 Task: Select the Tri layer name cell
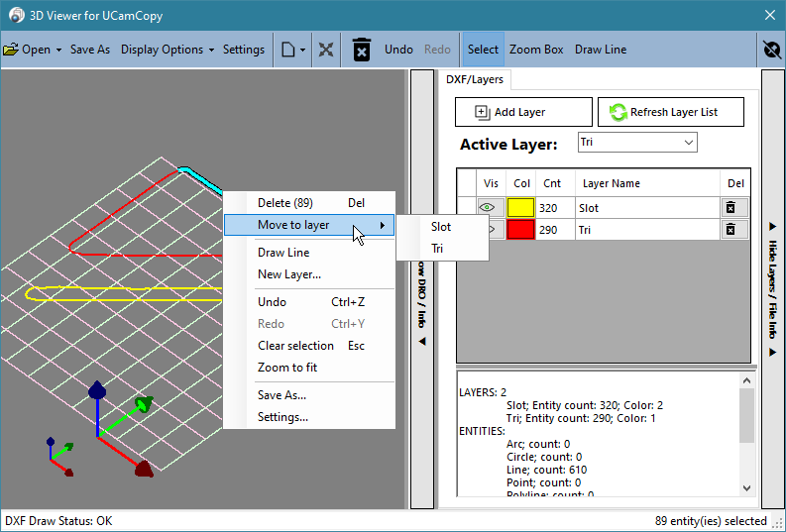click(x=647, y=230)
